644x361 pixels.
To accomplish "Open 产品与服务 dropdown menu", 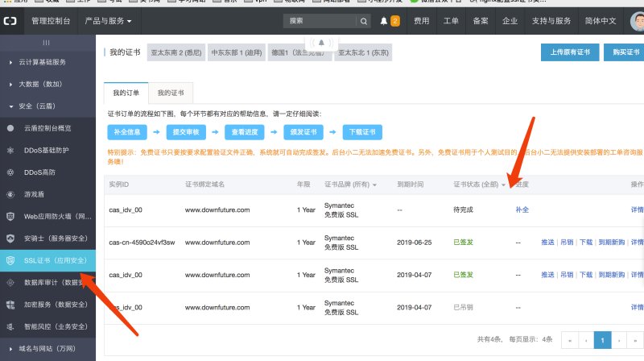I will click(x=108, y=21).
